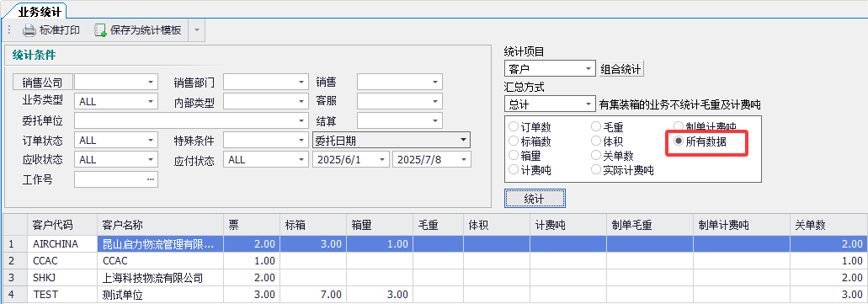Image resolution: width=868 pixels, height=304 pixels.
Task: Click the 计费吨 column header
Action: pos(568,226)
